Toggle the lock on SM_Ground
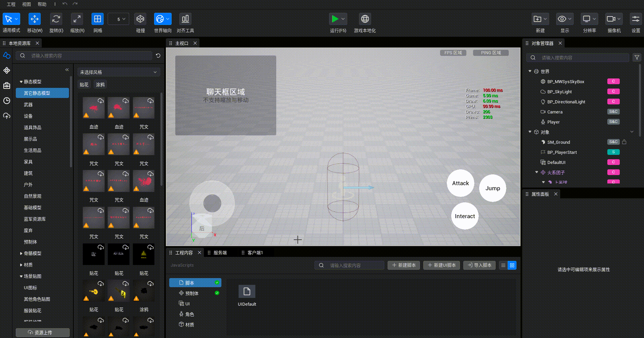Image resolution: width=644 pixels, height=338 pixels. point(624,142)
